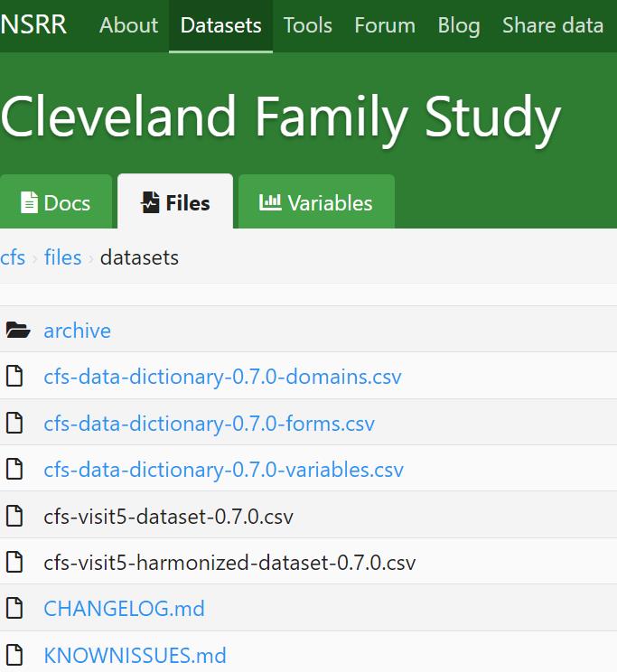The width and height of the screenshot is (617, 672).
Task: Download cfs-data-dictionary-0.7.0-forms.csv
Action: (210, 424)
